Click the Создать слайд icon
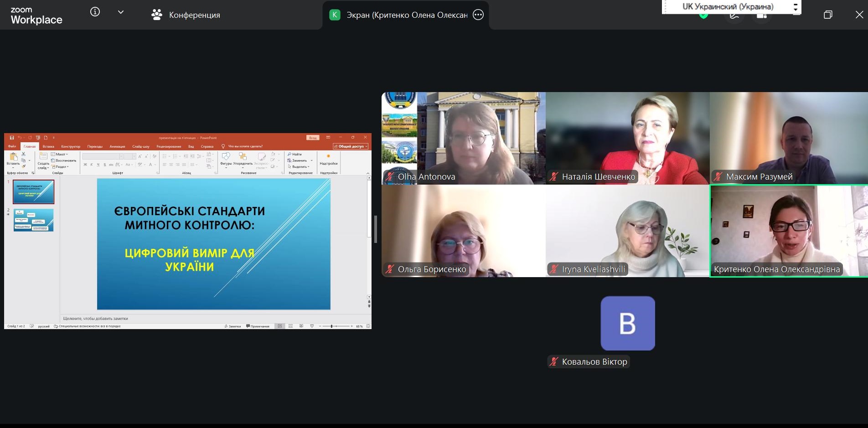This screenshot has width=868, height=428. pyautogui.click(x=43, y=157)
